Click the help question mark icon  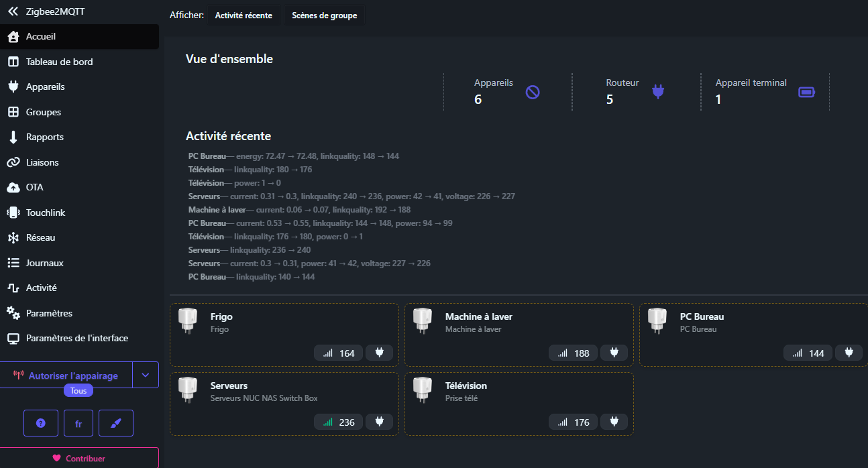coord(41,424)
